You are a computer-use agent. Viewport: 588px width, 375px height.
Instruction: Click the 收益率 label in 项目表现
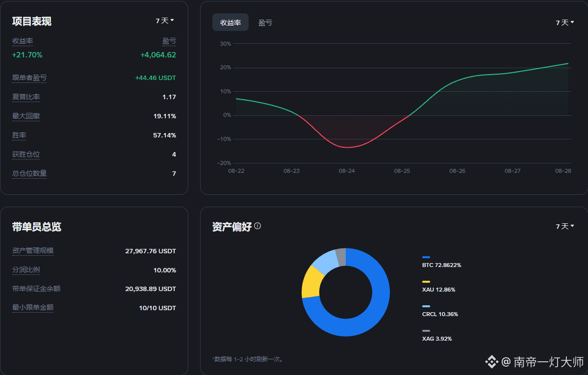(x=23, y=41)
